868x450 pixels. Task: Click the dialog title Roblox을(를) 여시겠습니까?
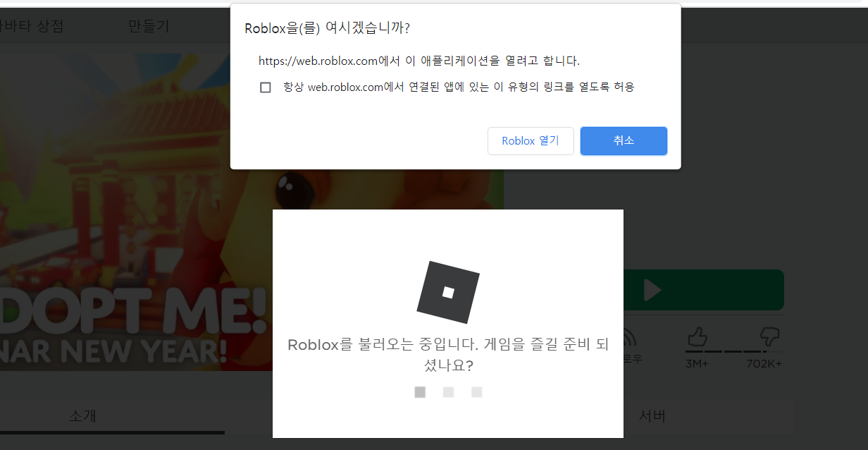pos(327,28)
